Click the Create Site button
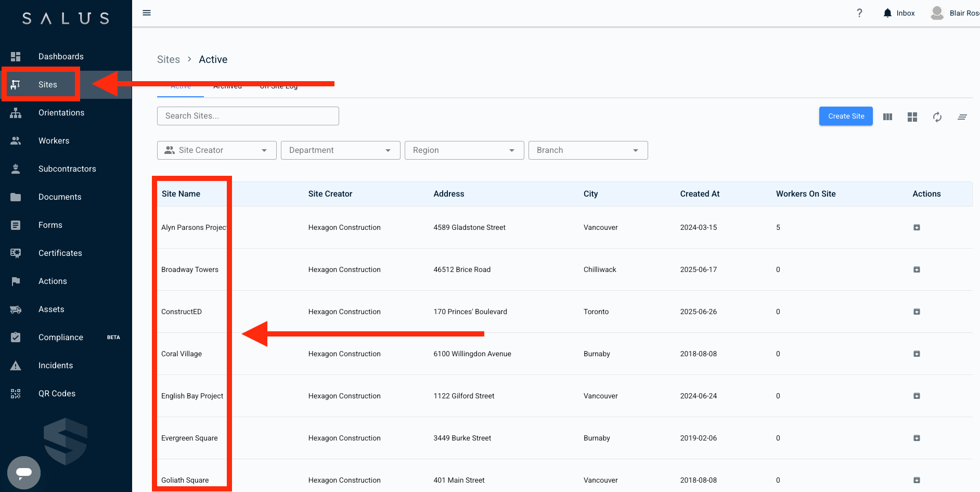 [846, 116]
